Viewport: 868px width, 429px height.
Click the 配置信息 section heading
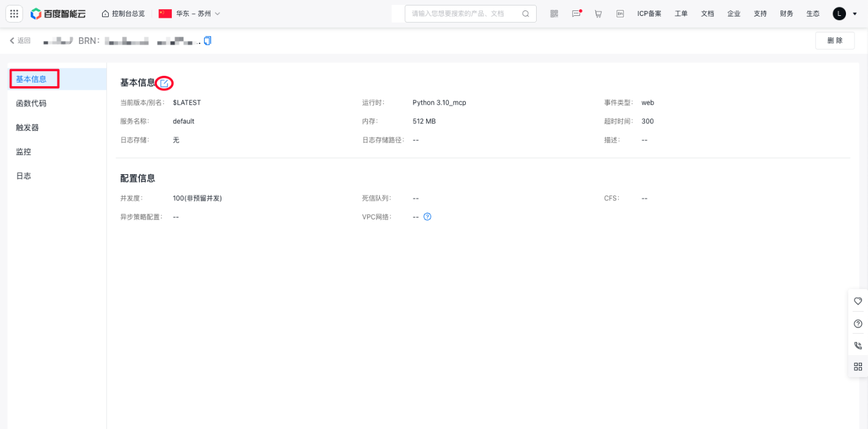coord(138,178)
